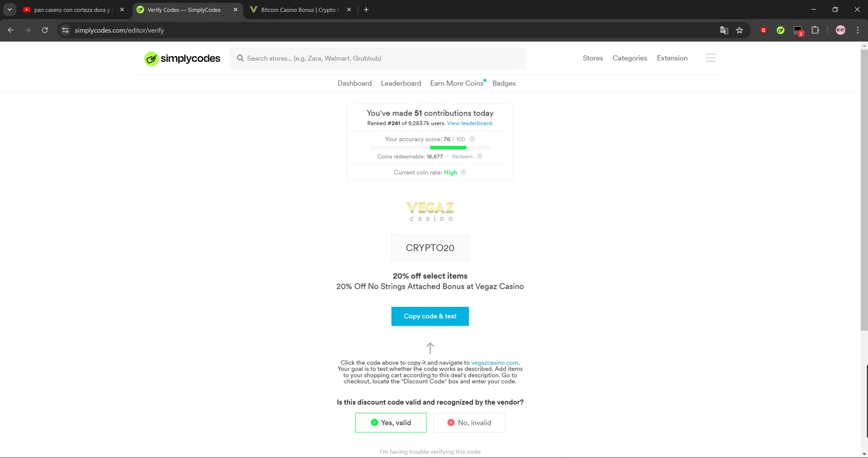Reload the page with the refresh icon
Viewport: 868px width, 458px height.
pyautogui.click(x=45, y=30)
